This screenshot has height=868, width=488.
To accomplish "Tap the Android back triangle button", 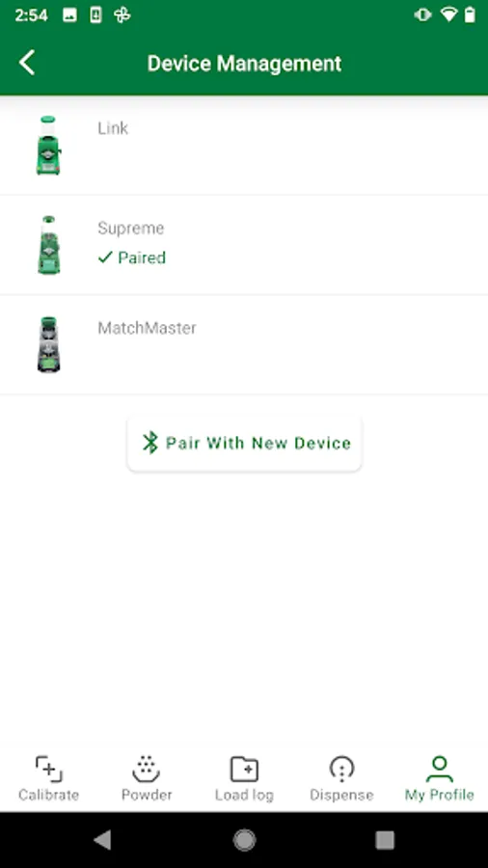I will coord(103,840).
